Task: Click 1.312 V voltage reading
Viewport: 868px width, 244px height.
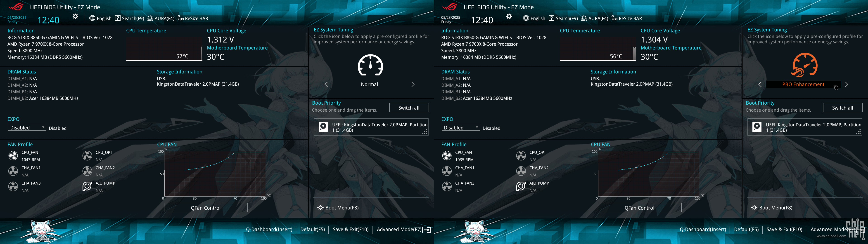Action: (x=220, y=39)
